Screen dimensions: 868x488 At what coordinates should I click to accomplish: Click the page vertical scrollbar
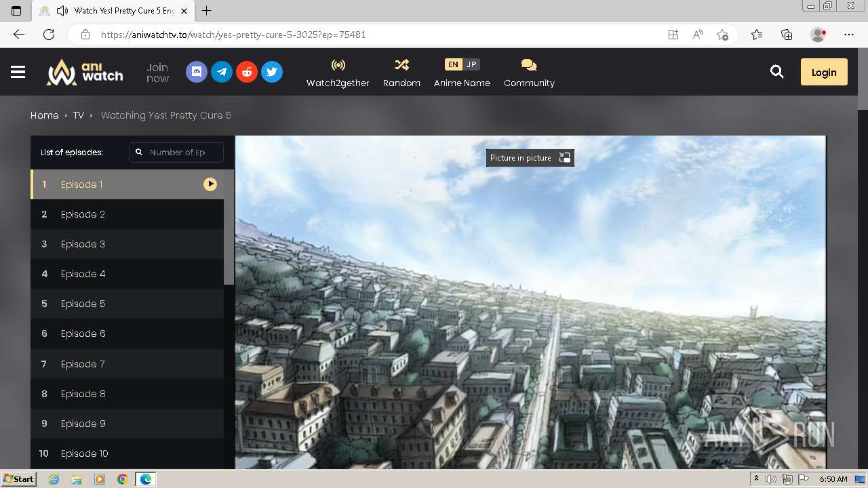[x=863, y=78]
